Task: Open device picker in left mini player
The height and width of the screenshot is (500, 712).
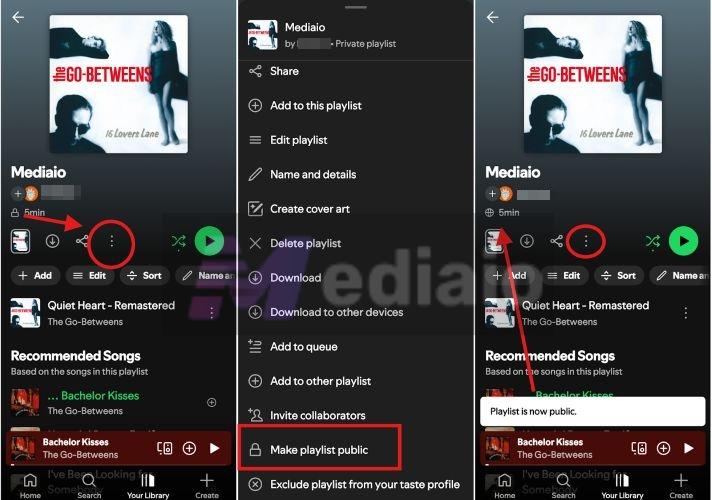Action: 164,449
